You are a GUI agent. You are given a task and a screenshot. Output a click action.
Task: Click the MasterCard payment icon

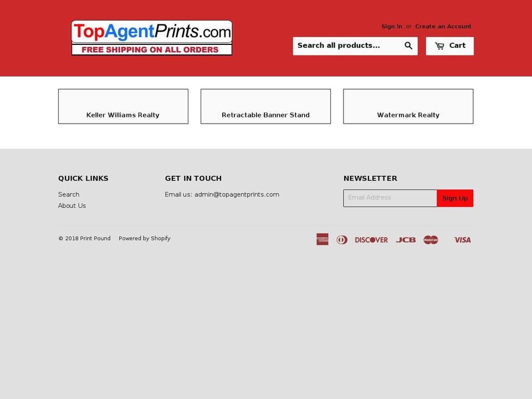[x=431, y=240]
